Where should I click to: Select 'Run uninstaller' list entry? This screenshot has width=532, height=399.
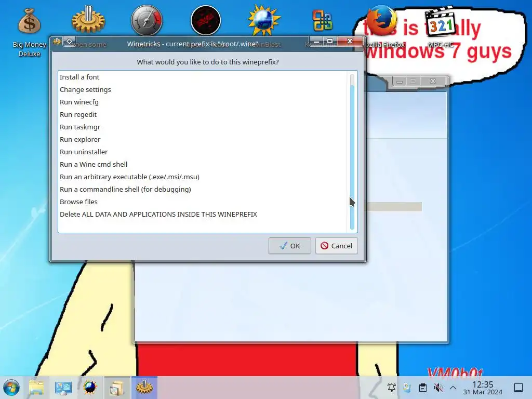point(202,152)
